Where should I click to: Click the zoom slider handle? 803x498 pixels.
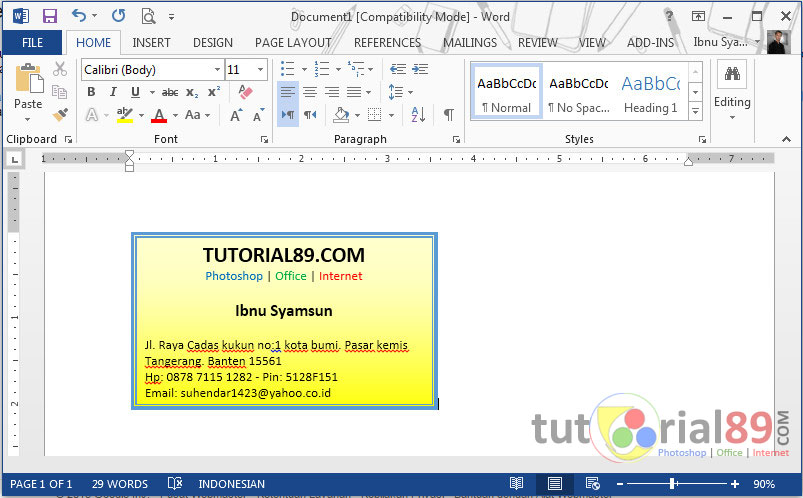673,484
